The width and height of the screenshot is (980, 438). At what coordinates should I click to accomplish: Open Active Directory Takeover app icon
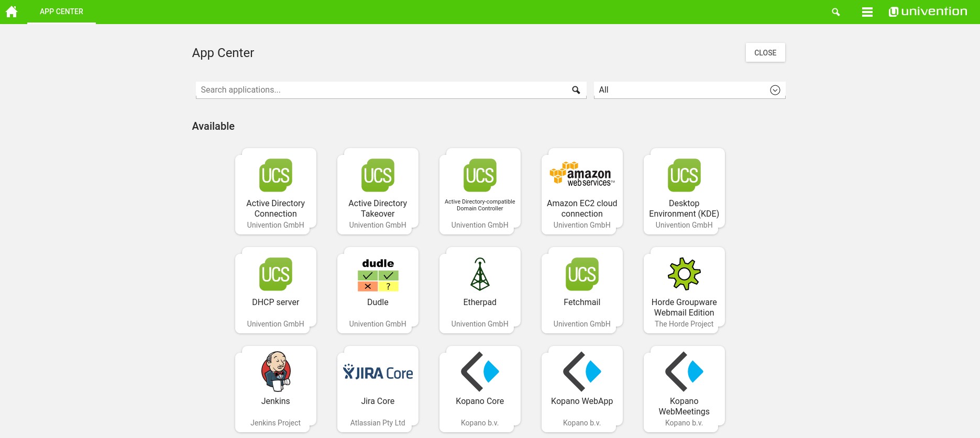(378, 175)
